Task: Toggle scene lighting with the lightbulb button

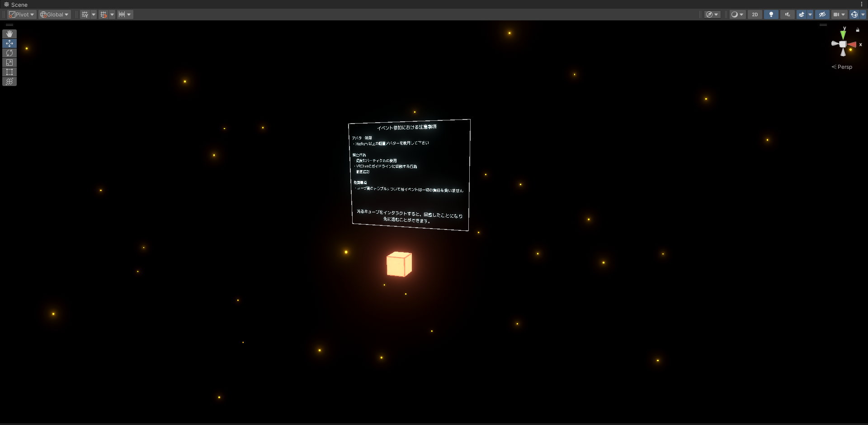Action: (771, 14)
